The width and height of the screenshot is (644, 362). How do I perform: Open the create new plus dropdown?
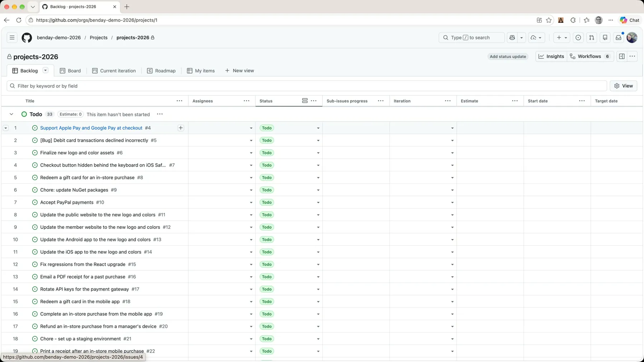coord(562,38)
